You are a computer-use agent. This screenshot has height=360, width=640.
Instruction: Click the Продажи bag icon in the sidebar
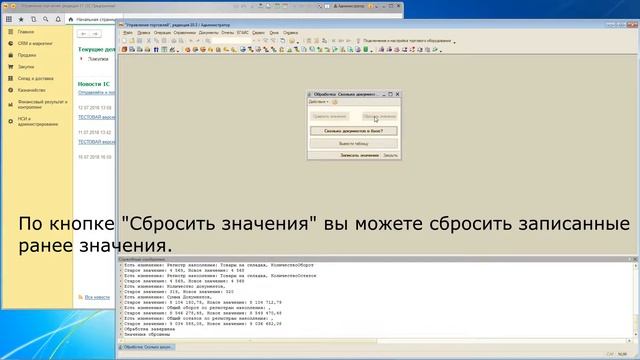11,55
